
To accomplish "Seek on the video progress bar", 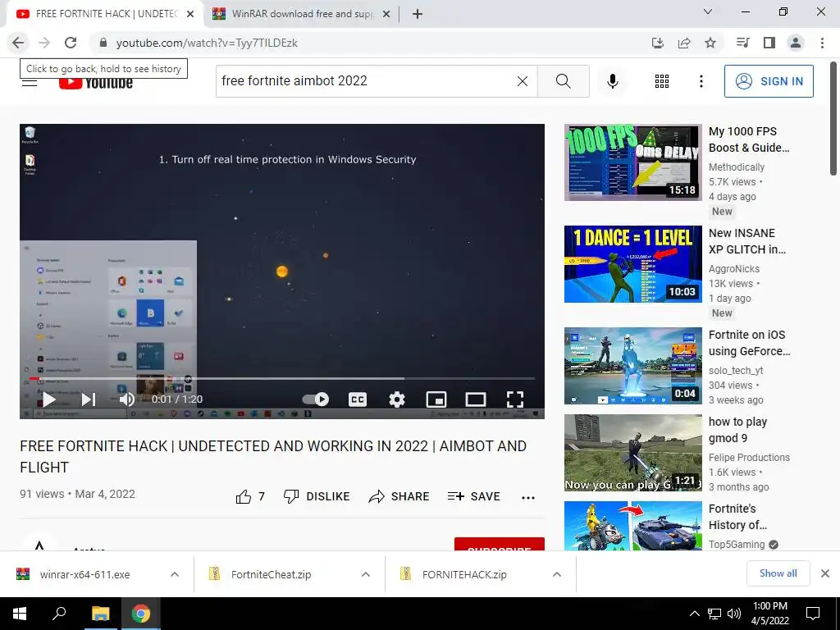I will [282, 378].
